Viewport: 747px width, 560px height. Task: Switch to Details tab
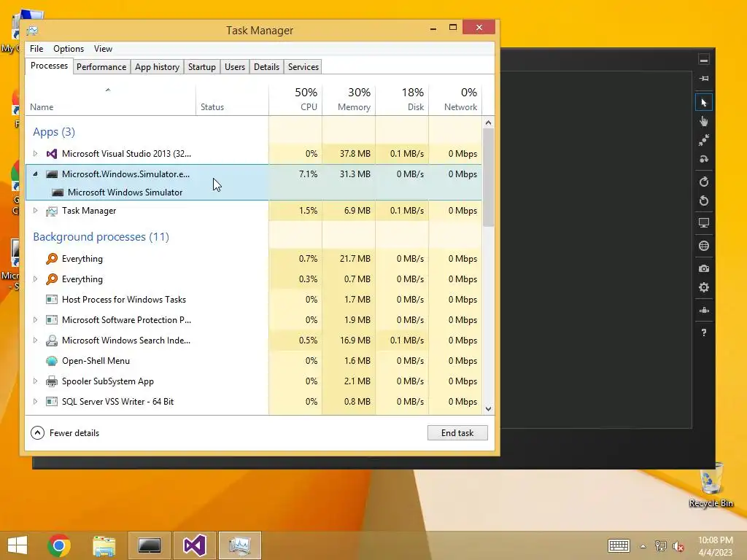coord(267,66)
